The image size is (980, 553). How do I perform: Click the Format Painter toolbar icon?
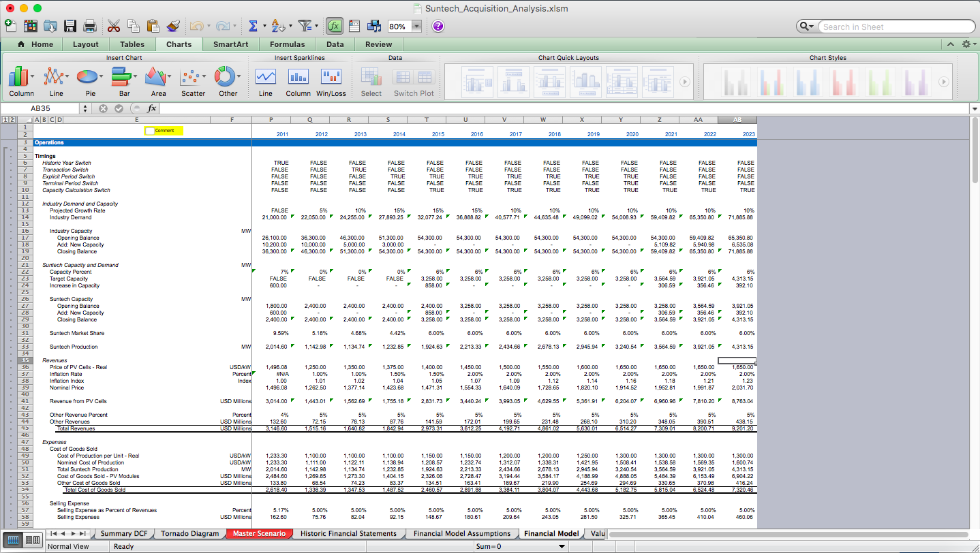(174, 25)
